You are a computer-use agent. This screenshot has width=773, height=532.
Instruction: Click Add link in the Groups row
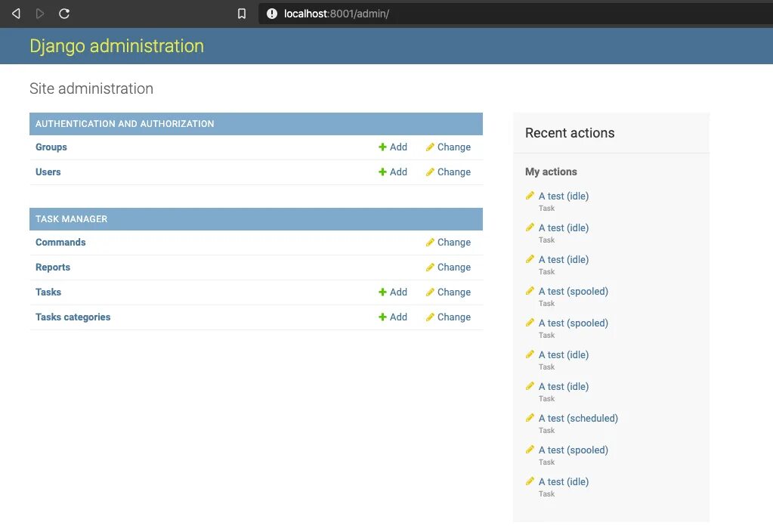pos(398,147)
